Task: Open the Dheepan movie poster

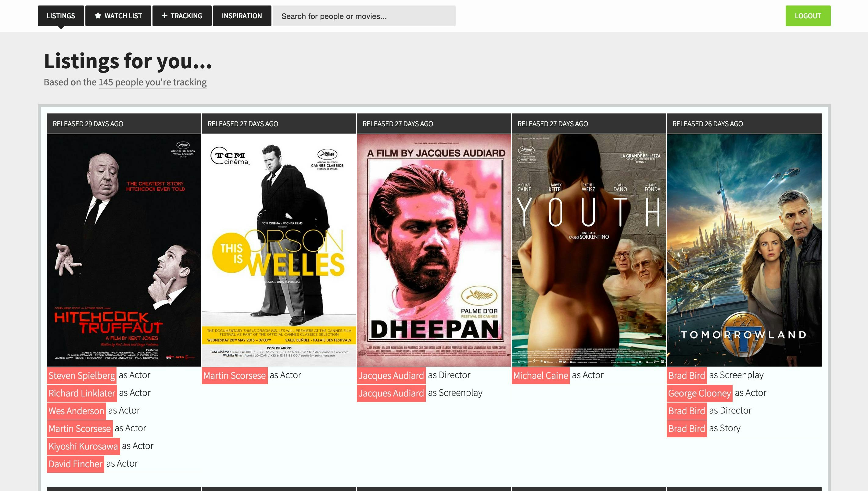Action: click(434, 250)
